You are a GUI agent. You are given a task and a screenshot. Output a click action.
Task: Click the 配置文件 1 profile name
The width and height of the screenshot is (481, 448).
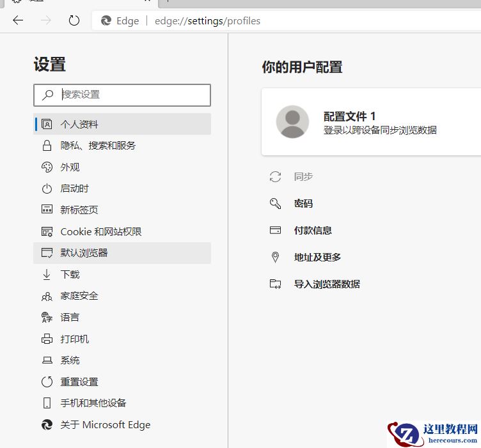pyautogui.click(x=349, y=116)
